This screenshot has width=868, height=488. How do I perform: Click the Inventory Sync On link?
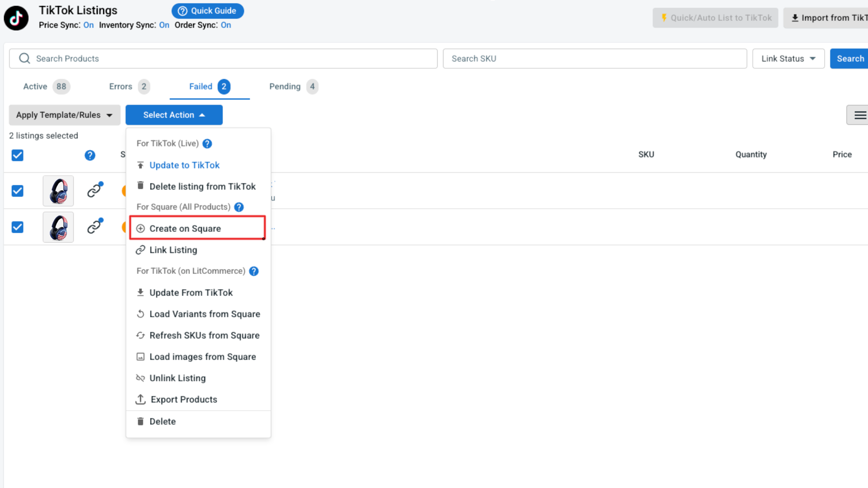click(x=164, y=25)
